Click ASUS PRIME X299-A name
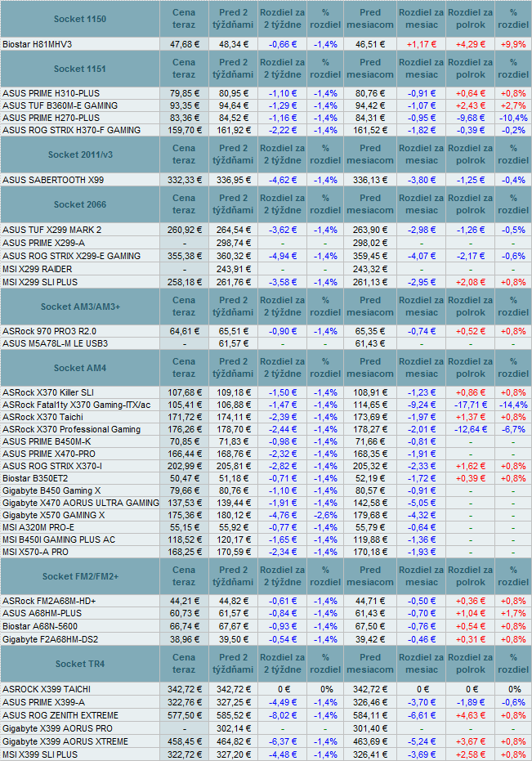Screen dimensions: 532x761 43,243
